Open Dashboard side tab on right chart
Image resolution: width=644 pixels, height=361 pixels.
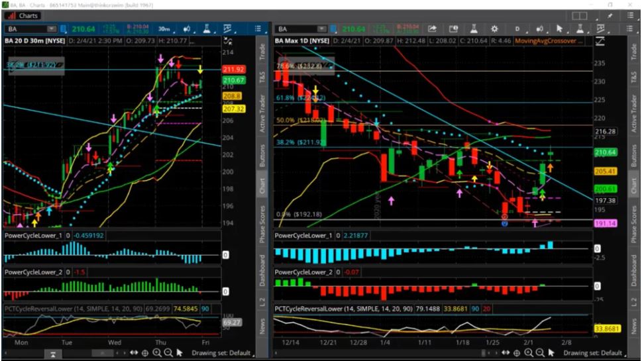point(633,270)
